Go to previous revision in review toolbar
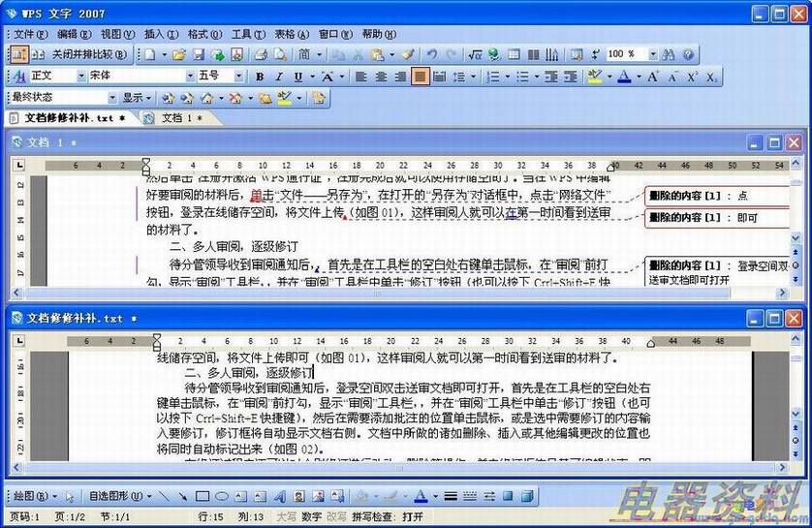The height and width of the screenshot is (528, 812). [168, 97]
